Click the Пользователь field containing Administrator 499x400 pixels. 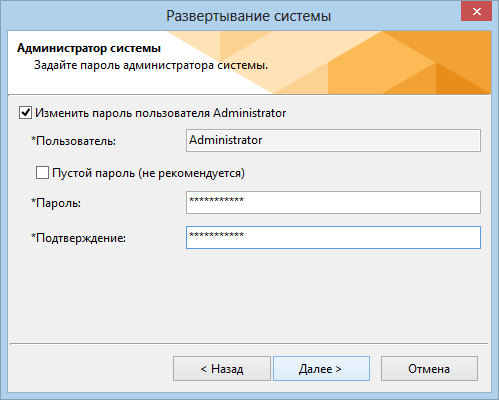click(333, 140)
